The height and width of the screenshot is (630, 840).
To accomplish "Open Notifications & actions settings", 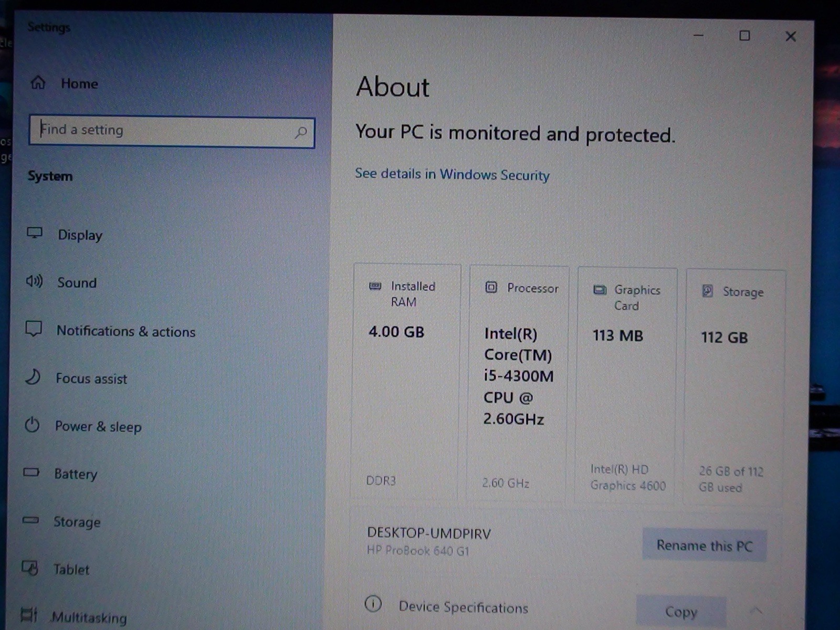I will pos(126,331).
